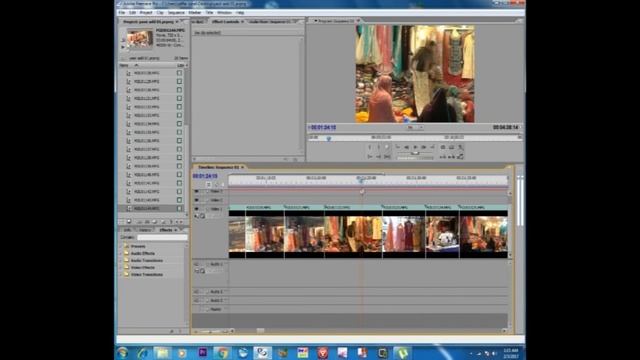Click the Timeline horizontal scrollbar thumb
Image resolution: width=640 pixels, height=360 pixels.
(x=260, y=331)
